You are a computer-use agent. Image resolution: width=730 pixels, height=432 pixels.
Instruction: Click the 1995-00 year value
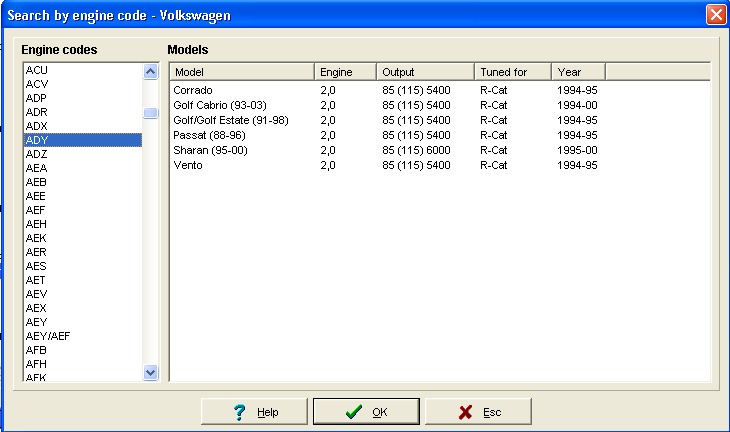pos(577,150)
